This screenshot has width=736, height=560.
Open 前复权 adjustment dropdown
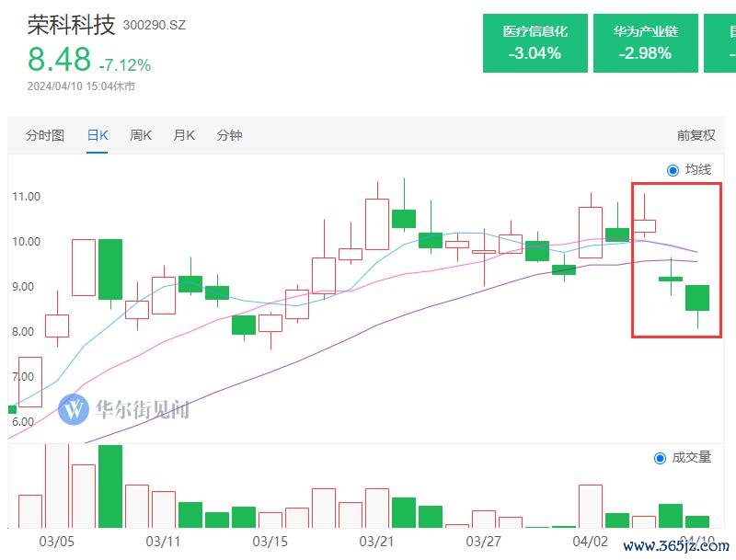(696, 135)
